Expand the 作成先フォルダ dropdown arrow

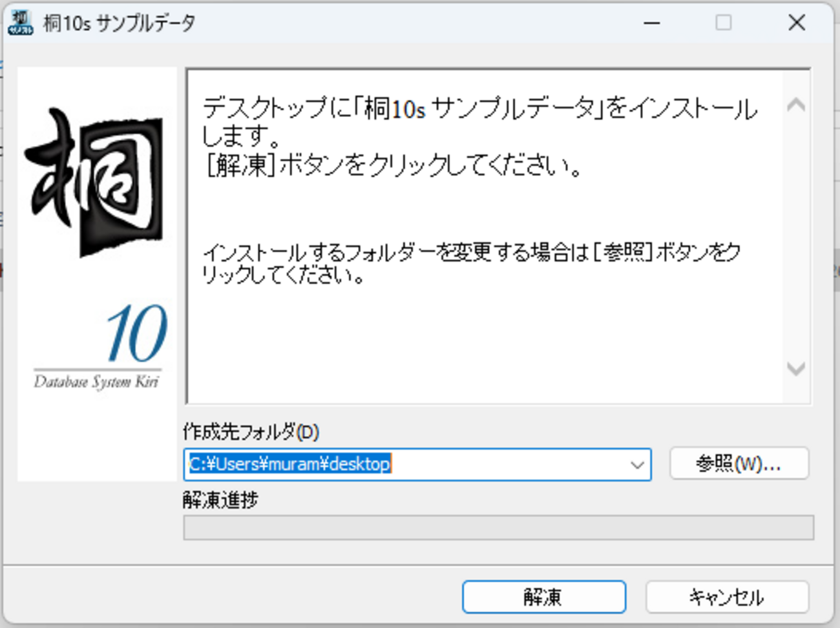[x=637, y=465]
